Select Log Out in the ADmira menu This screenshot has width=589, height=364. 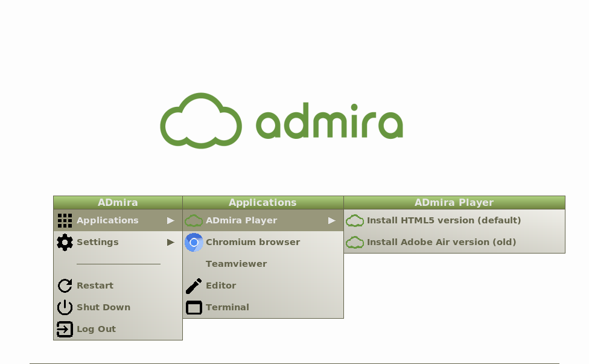(x=118, y=329)
